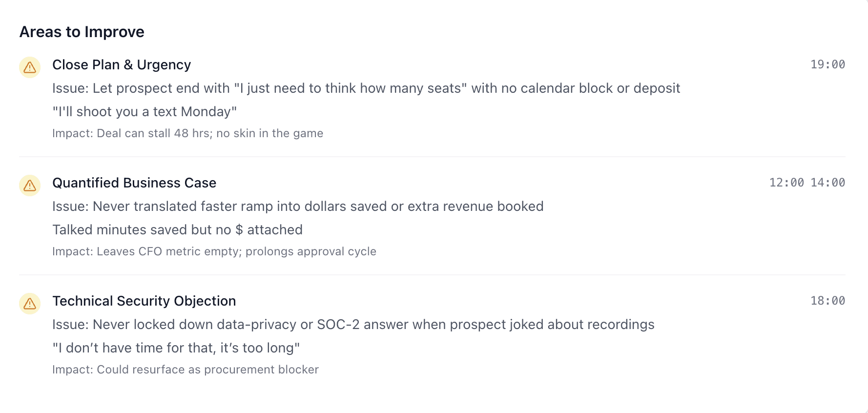The width and height of the screenshot is (868, 413).
Task: Open the Quantified Business Case title
Action: (134, 183)
